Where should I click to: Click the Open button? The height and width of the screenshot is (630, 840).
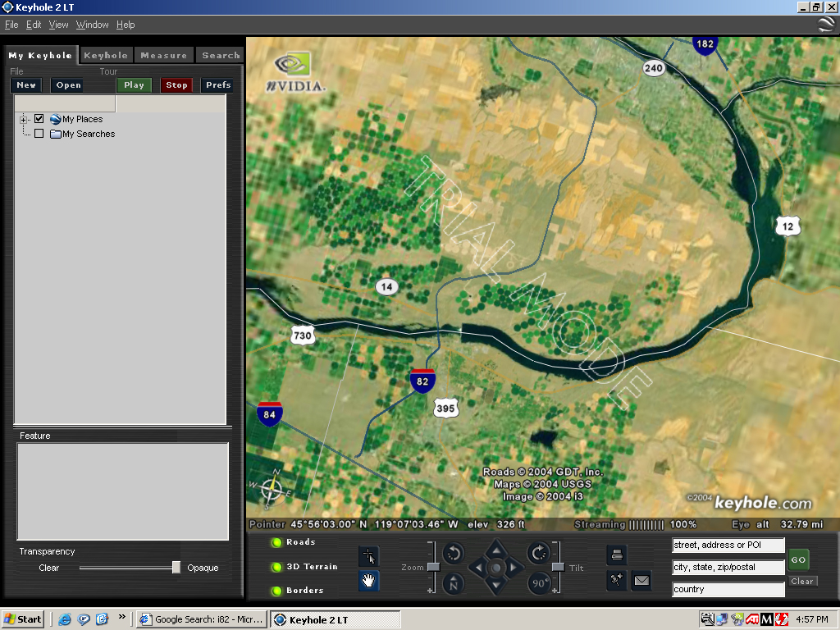(69, 85)
